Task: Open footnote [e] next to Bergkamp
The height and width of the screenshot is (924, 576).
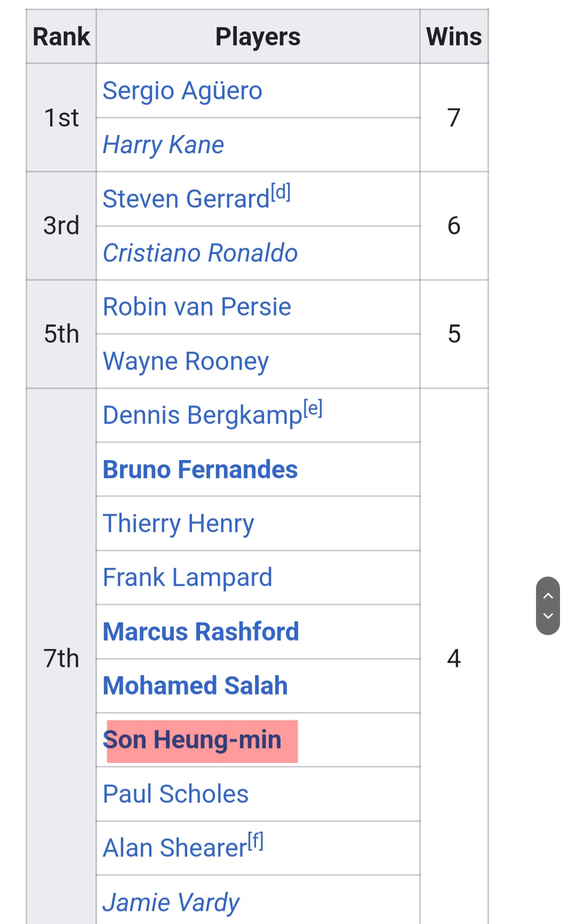Action: pos(313,409)
